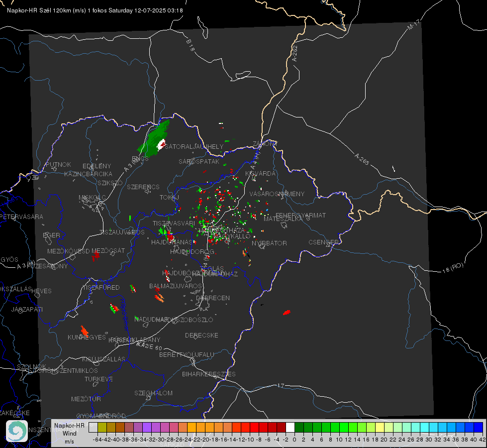Click the BALMAZÚJVÁROS town label
Viewport: 487px width, 448px height.
tap(176, 286)
